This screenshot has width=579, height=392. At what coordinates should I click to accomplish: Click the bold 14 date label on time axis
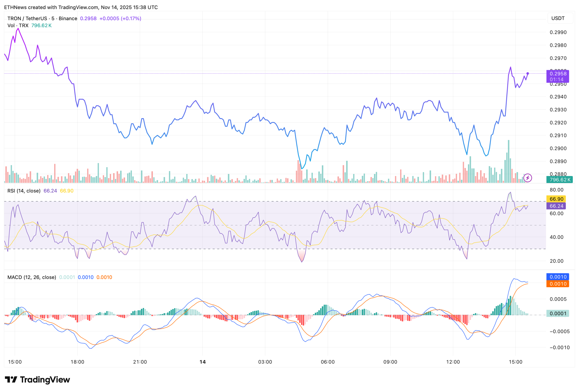[203, 362]
